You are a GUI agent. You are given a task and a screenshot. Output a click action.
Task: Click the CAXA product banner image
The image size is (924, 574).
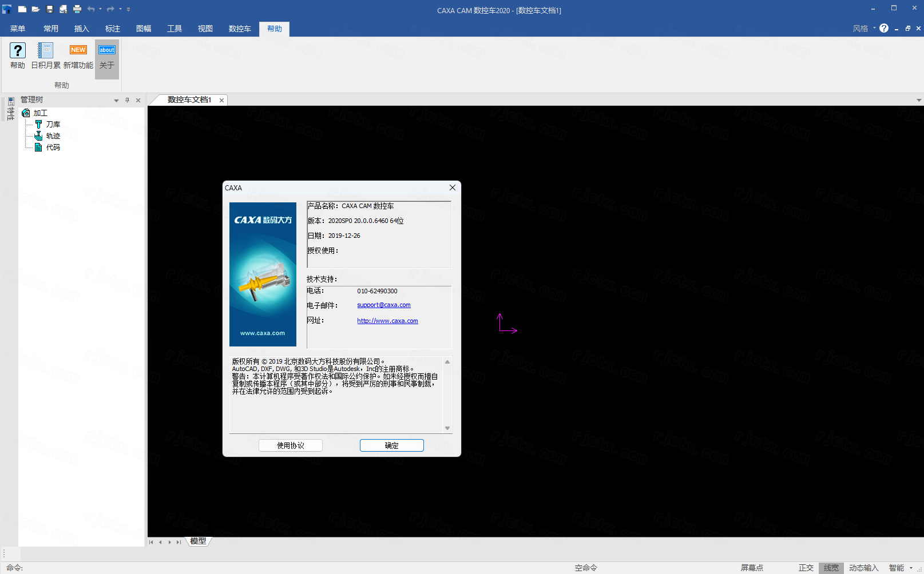click(x=263, y=274)
